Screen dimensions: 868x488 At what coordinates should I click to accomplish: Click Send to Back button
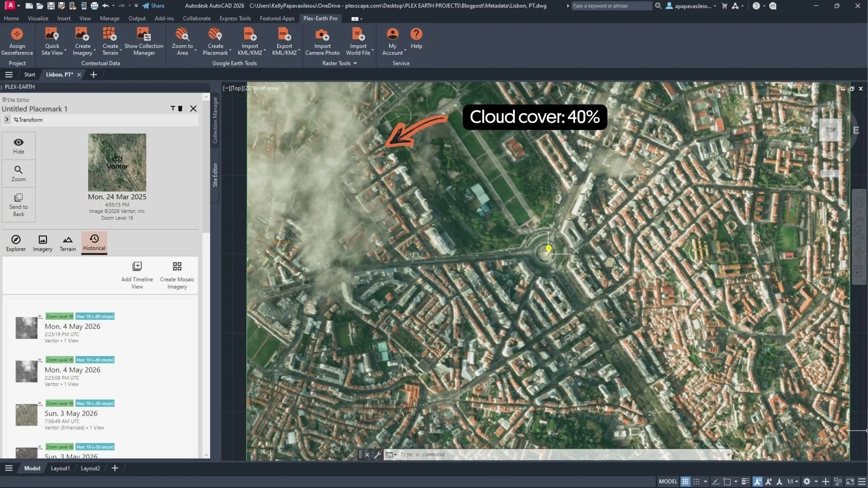pos(19,205)
